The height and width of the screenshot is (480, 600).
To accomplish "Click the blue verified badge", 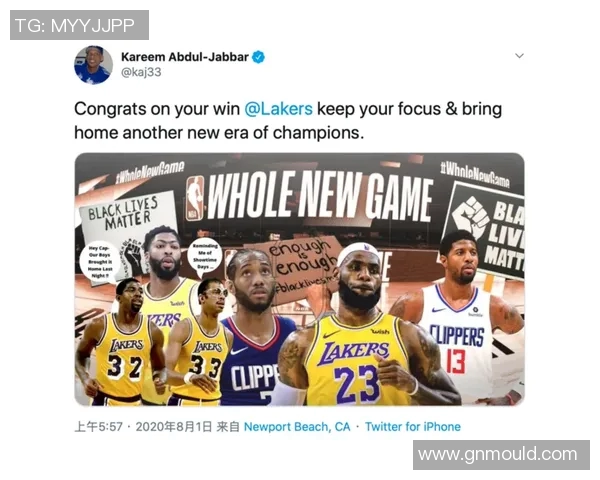I will (x=259, y=57).
